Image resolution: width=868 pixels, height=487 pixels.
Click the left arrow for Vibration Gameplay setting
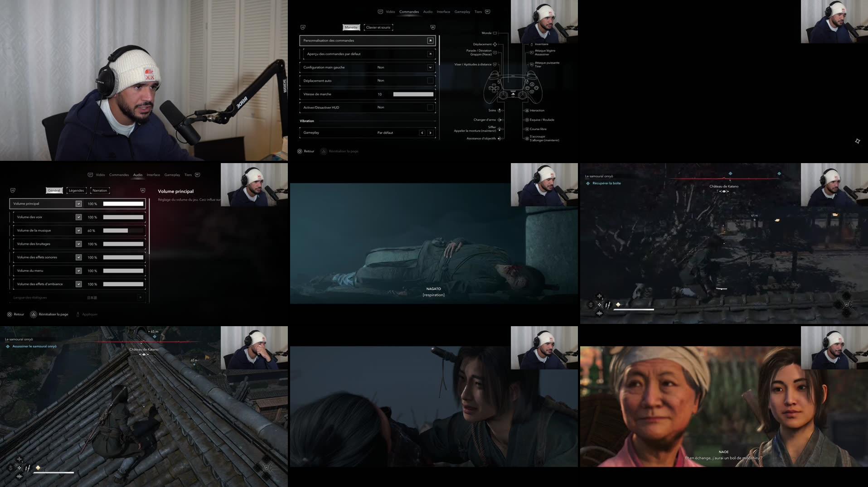[x=422, y=133]
